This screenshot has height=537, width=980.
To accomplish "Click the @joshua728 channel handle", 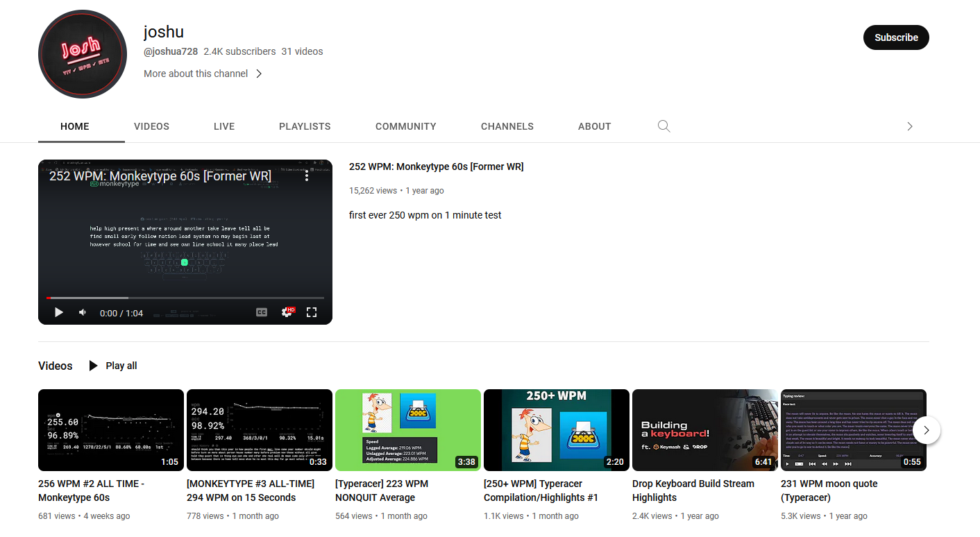I will 171,51.
